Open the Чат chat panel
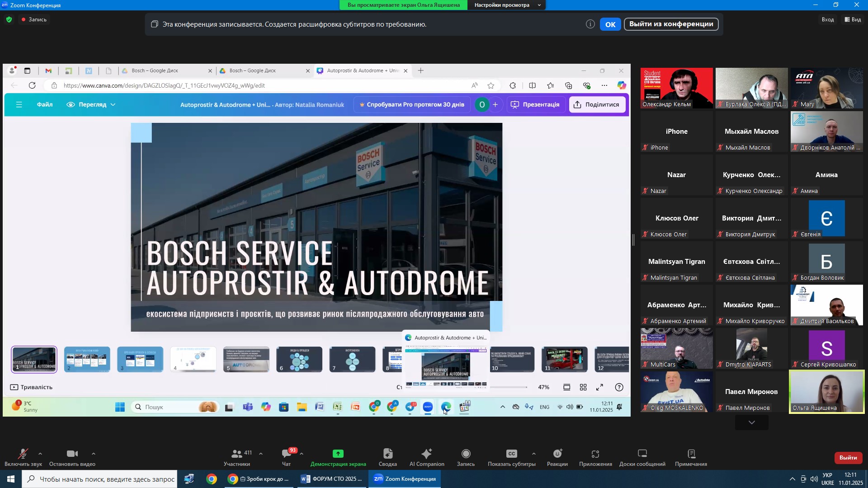The height and width of the screenshot is (488, 868). (x=287, y=457)
